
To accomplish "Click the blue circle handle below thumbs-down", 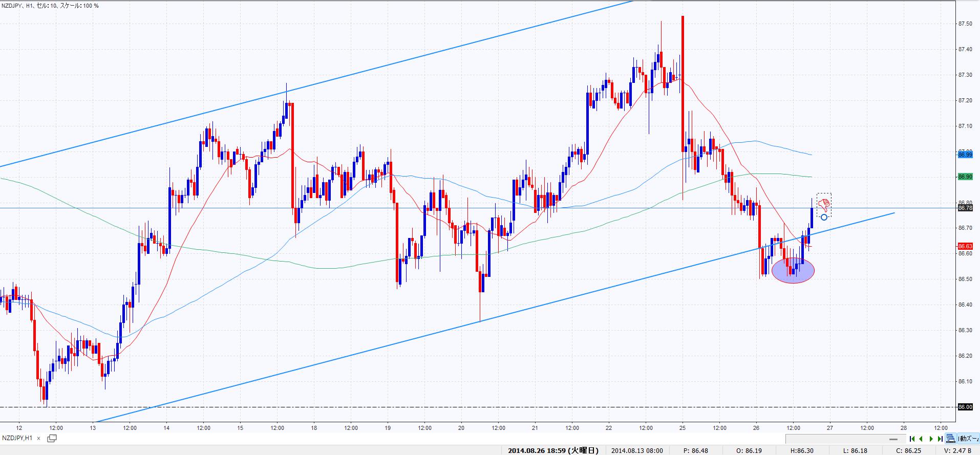I will 823,218.
